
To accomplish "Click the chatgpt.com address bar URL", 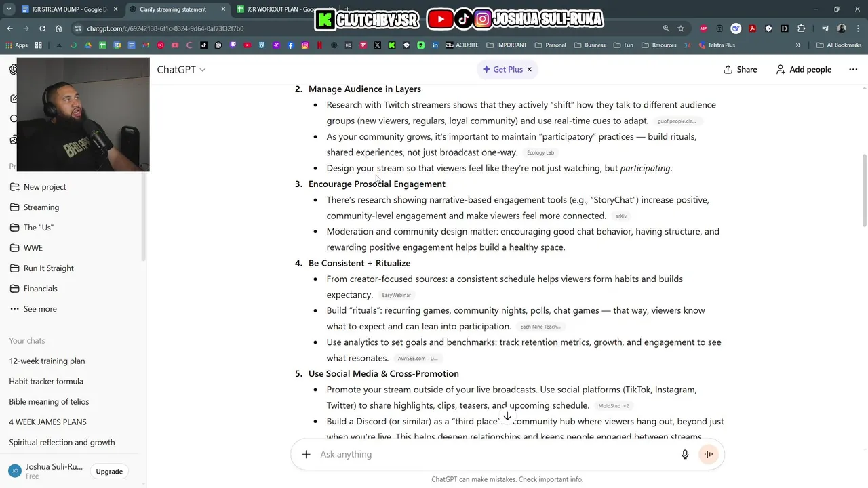I will (165, 28).
